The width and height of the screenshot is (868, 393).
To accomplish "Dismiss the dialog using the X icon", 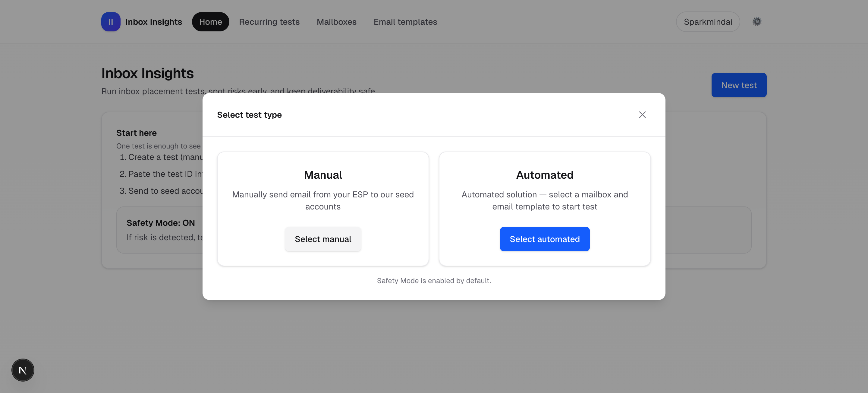I will click(x=642, y=115).
